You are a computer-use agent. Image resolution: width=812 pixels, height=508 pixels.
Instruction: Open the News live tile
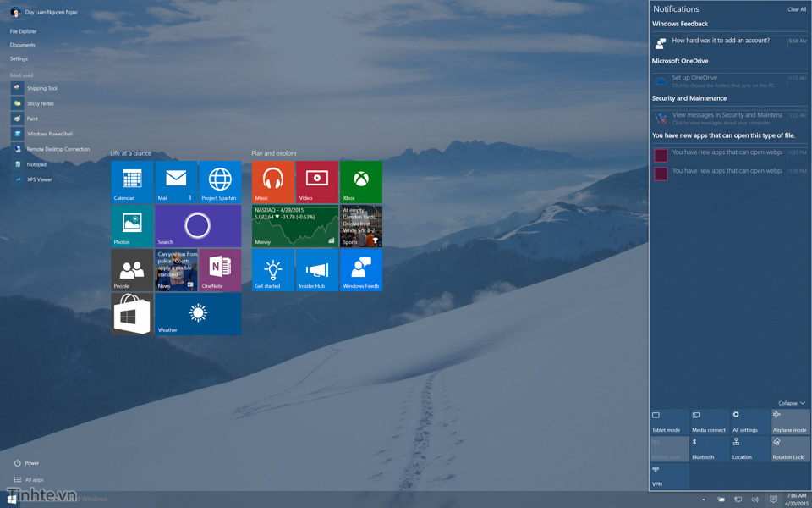click(176, 270)
